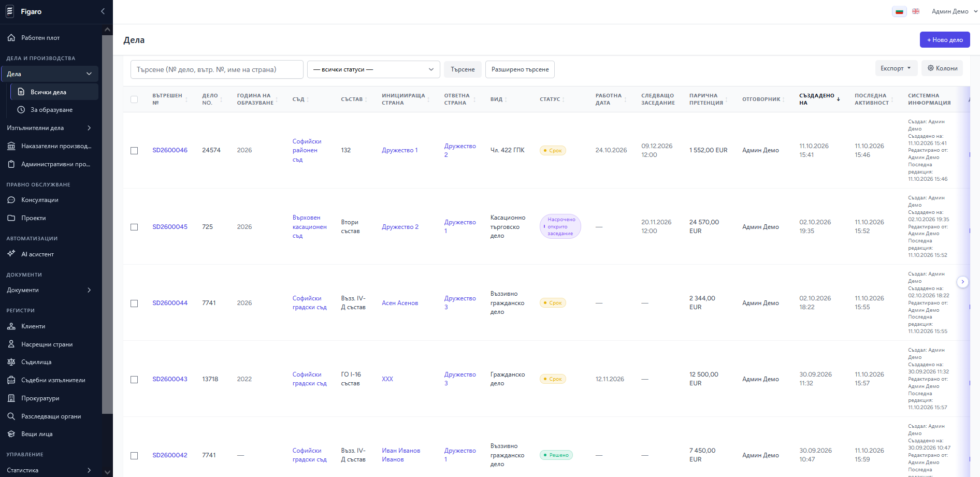Check the box for case SD2600042
The width and height of the screenshot is (980, 477).
click(x=134, y=456)
